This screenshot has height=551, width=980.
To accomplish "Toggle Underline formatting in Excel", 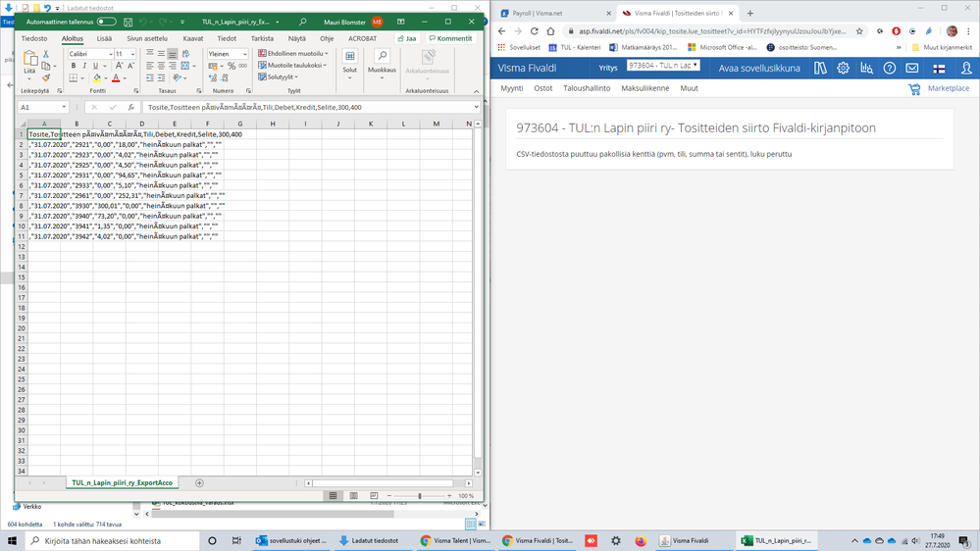I will coord(95,66).
